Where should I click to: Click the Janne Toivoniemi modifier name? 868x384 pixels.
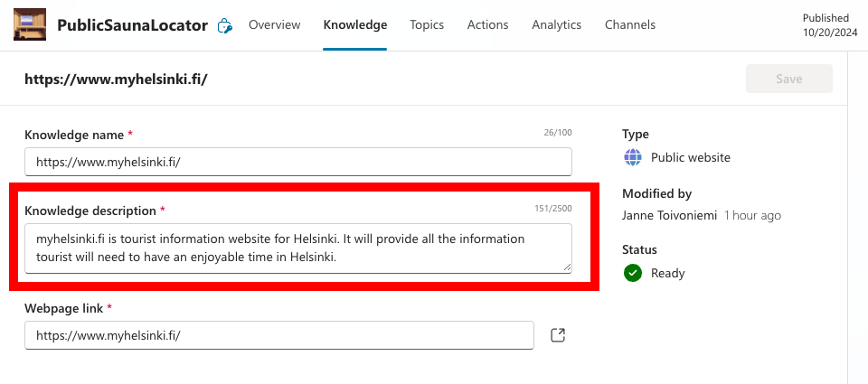[670, 216]
